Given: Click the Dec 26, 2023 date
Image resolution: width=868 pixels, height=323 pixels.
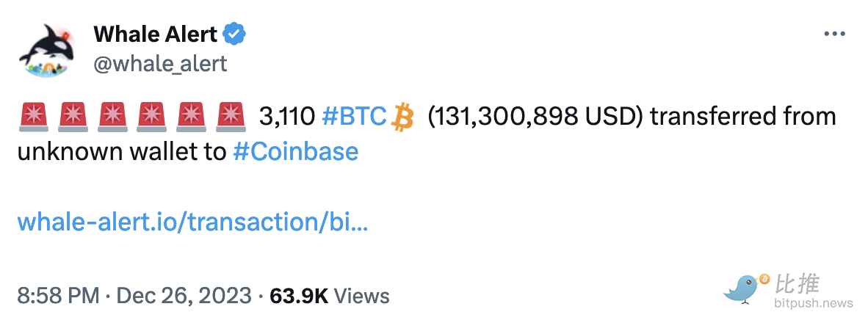Looking at the screenshot, I should pos(184,296).
